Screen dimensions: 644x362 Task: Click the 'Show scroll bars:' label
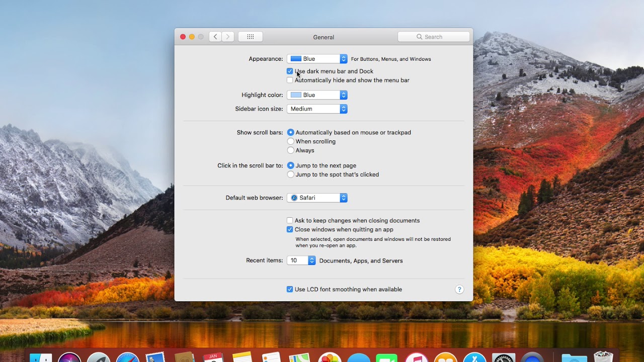[260, 133]
